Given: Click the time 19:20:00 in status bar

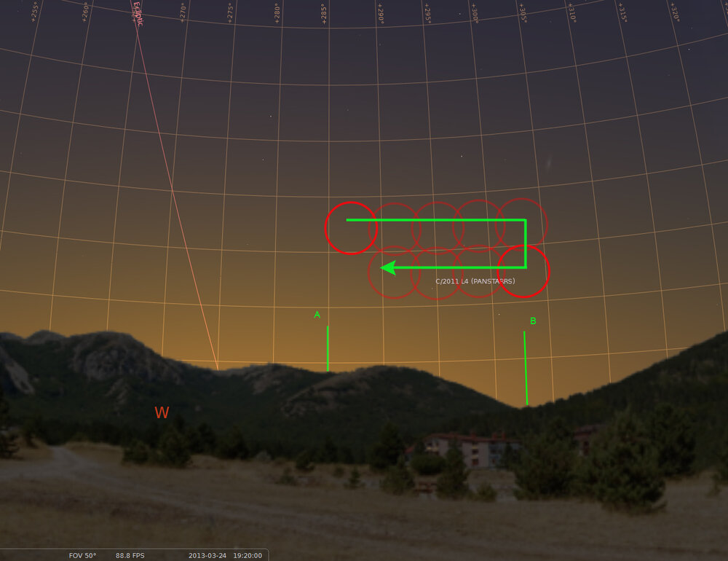Looking at the screenshot, I should pos(248,555).
